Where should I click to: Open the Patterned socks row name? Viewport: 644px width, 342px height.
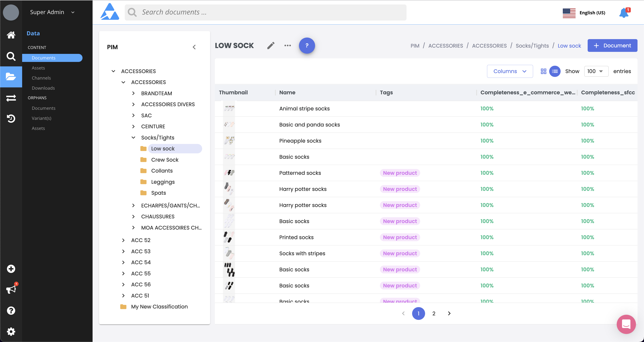pos(300,173)
